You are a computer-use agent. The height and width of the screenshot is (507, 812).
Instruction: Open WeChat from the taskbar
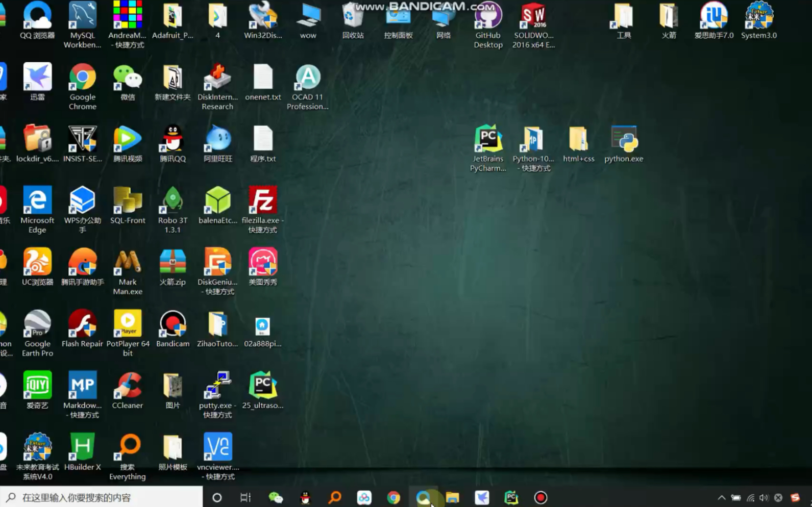click(x=276, y=497)
